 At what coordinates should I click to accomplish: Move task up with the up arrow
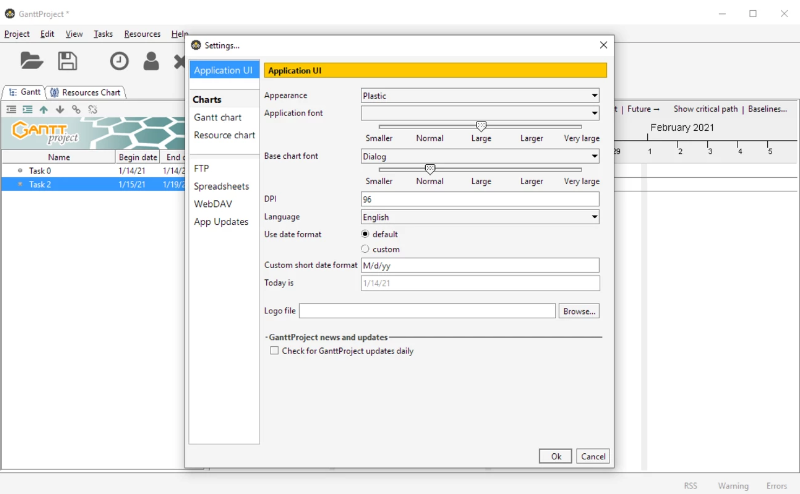[43, 109]
